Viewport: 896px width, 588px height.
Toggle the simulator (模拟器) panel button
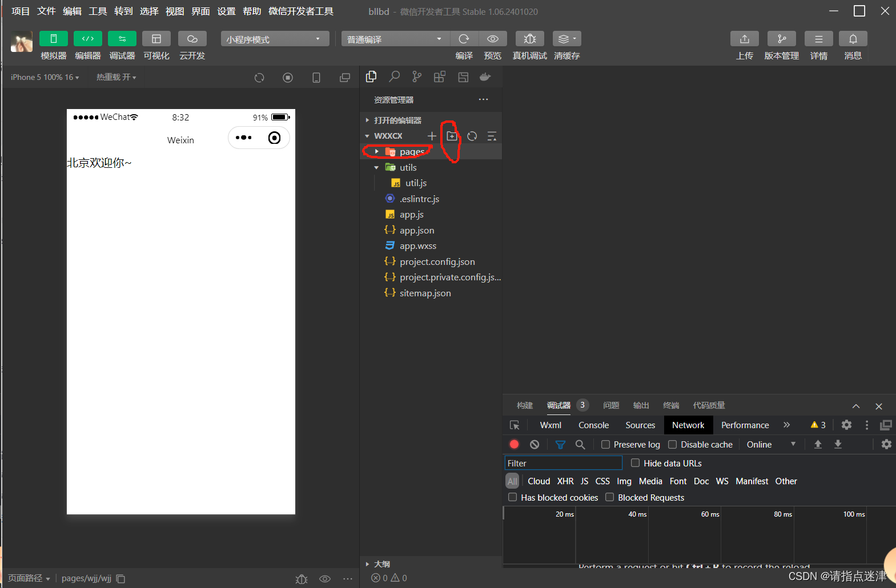point(54,39)
